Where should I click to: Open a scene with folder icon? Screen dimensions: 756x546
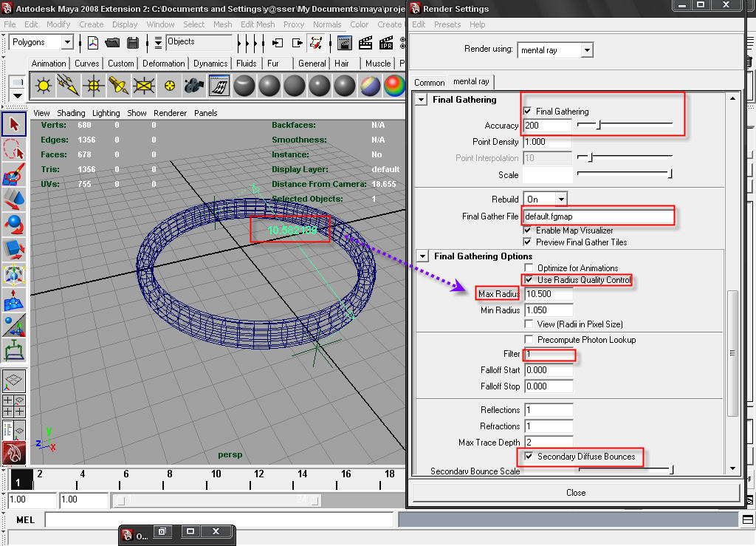(112, 43)
